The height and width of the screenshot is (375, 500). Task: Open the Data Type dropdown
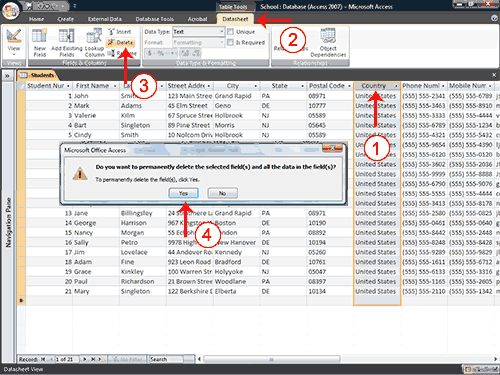222,32
